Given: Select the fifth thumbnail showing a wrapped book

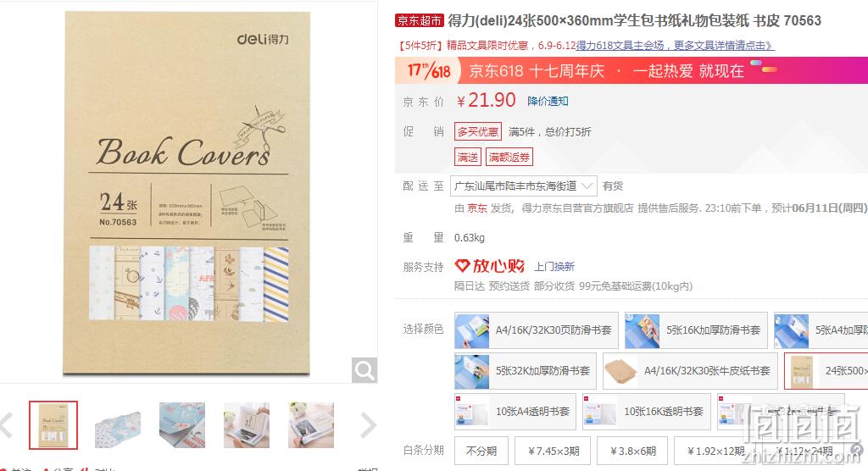Looking at the screenshot, I should pyautogui.click(x=311, y=425).
